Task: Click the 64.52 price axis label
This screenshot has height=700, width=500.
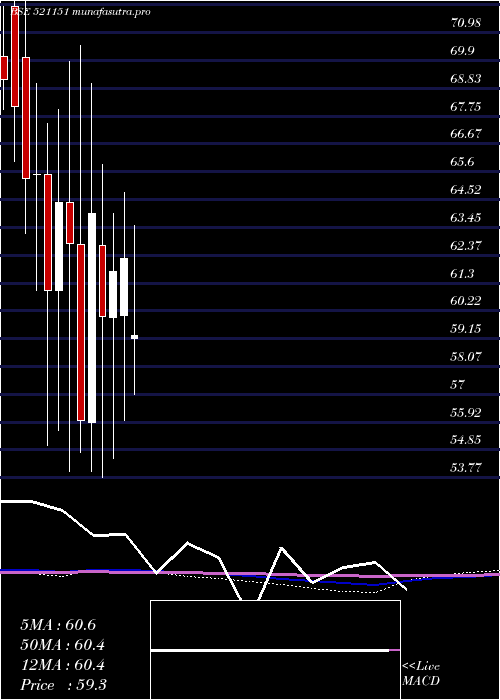Action: tap(466, 190)
